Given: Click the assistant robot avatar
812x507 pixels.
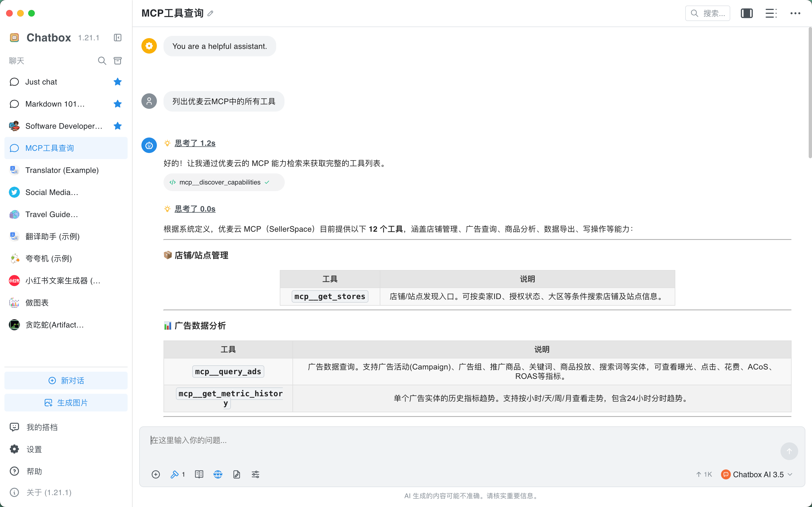Looking at the screenshot, I should pos(149,146).
